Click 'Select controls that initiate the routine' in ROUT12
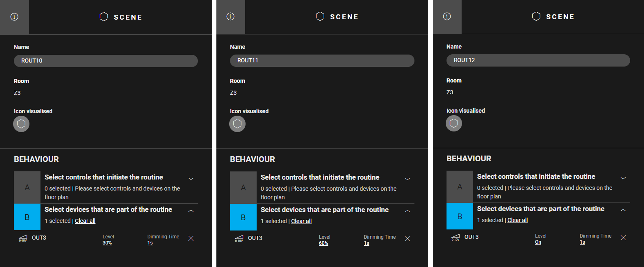Image resolution: width=644 pixels, height=267 pixels. (x=536, y=176)
